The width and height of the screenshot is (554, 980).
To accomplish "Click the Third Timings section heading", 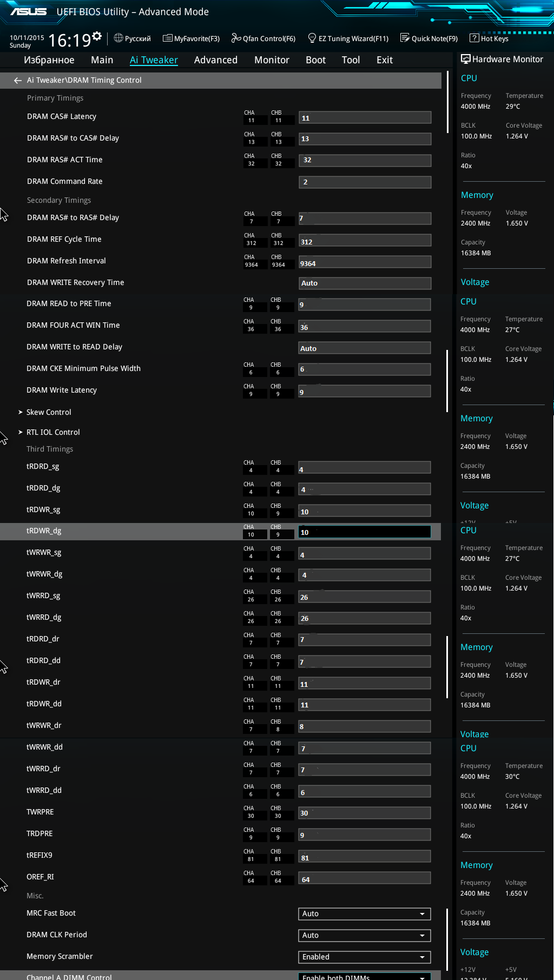I will [x=50, y=449].
